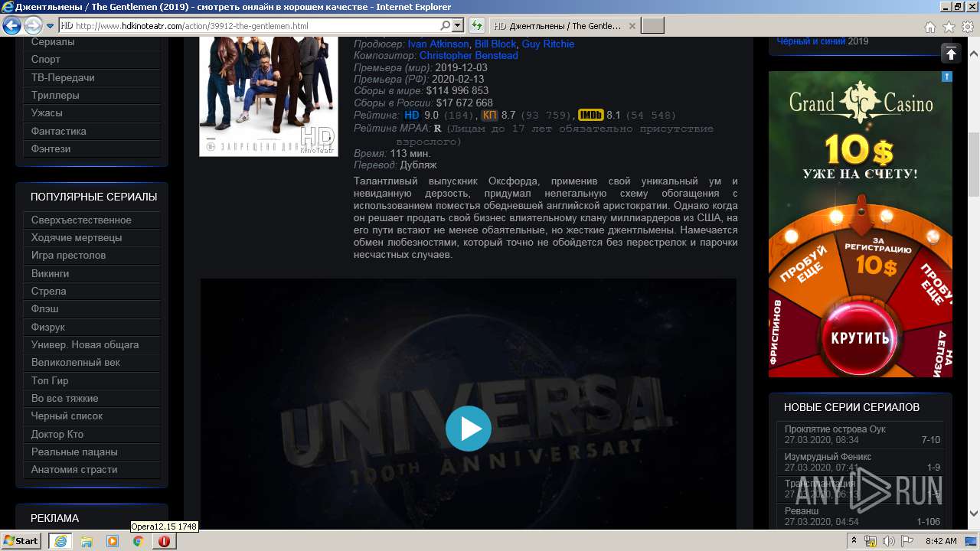
Task: Click the page scrollbar up arrow
Action: 973,54
